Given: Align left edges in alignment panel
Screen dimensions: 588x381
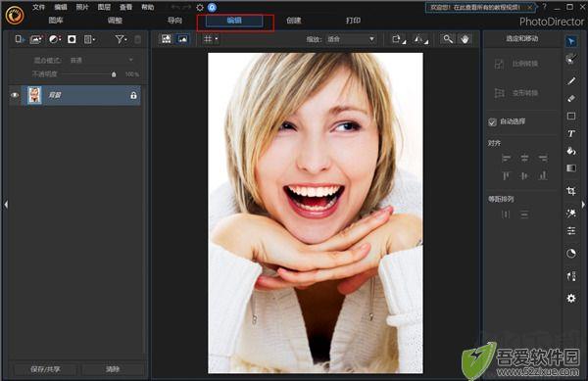Looking at the screenshot, I should [507, 158].
